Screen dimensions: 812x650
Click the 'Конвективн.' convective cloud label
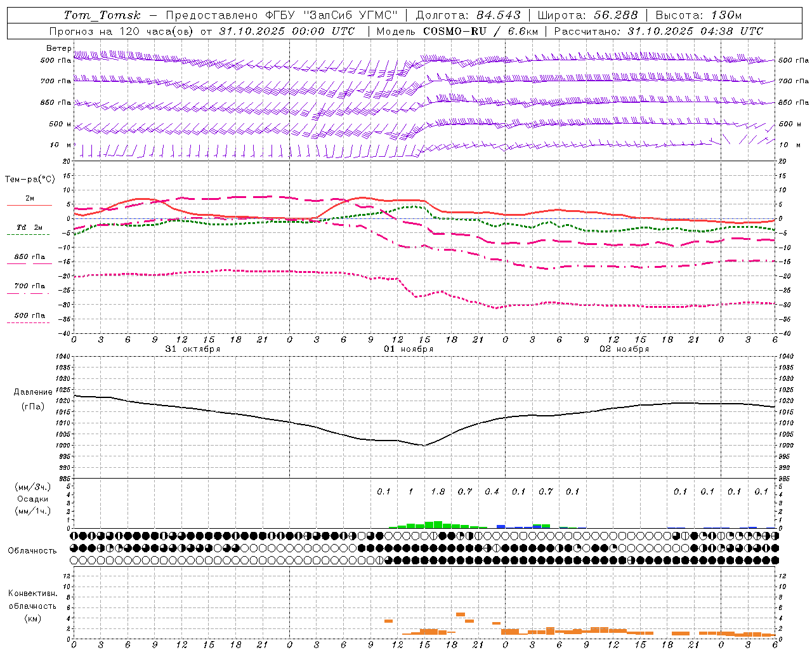tap(32, 594)
